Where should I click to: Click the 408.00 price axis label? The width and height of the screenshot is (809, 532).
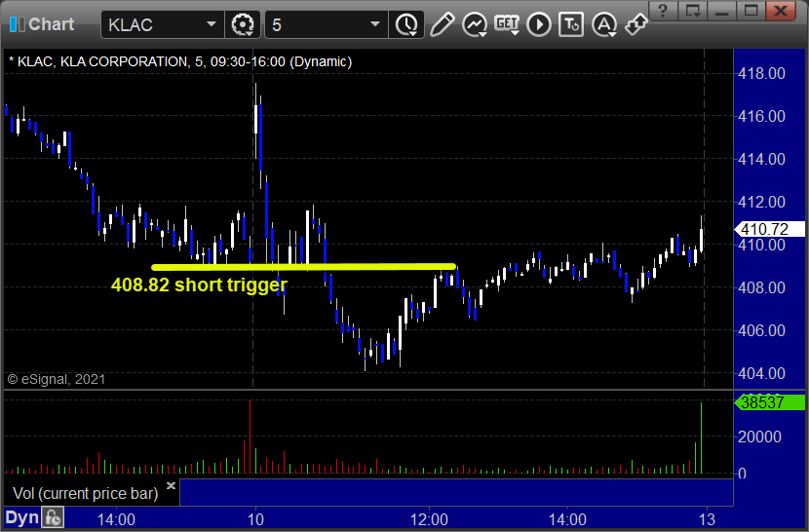[761, 287]
